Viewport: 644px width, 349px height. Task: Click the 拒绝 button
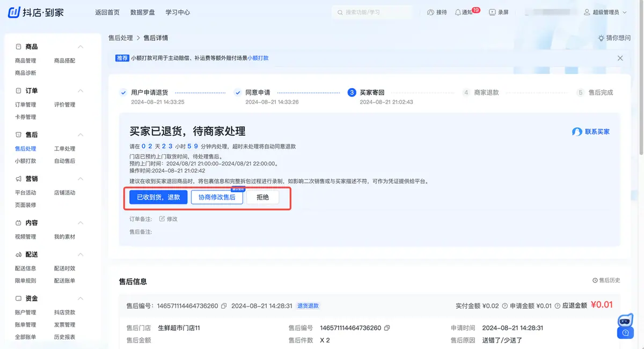point(263,197)
